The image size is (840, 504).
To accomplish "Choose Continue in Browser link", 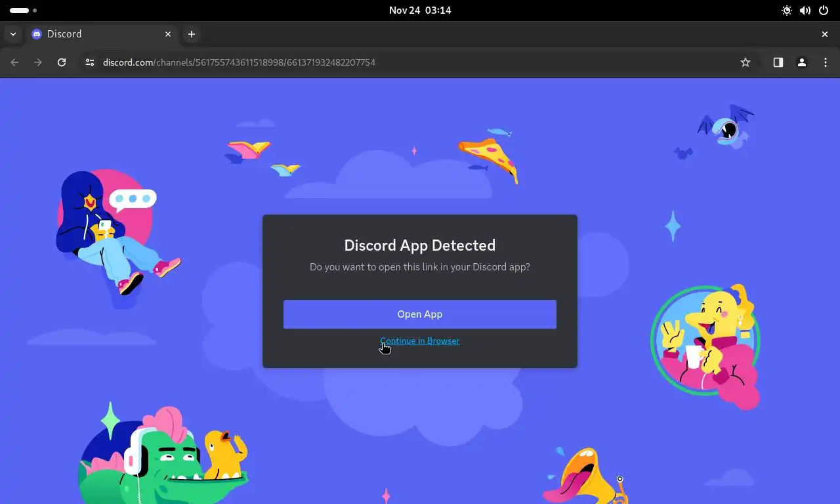I will (420, 341).
